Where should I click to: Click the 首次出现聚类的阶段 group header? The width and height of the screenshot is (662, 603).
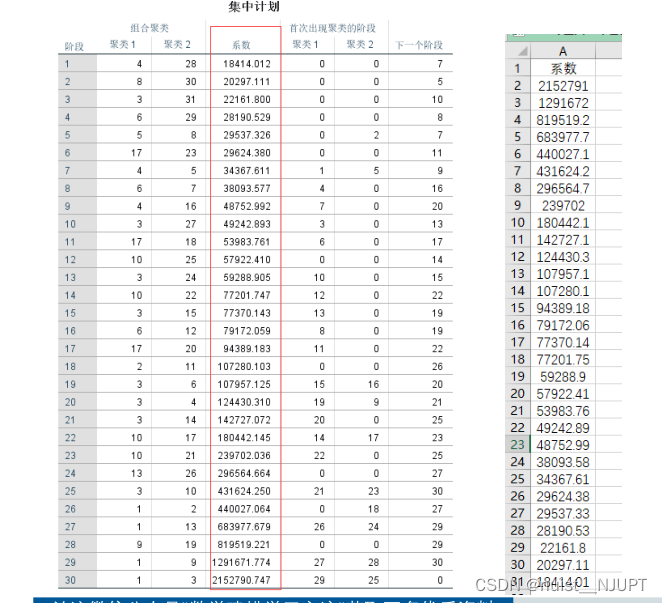(x=332, y=28)
